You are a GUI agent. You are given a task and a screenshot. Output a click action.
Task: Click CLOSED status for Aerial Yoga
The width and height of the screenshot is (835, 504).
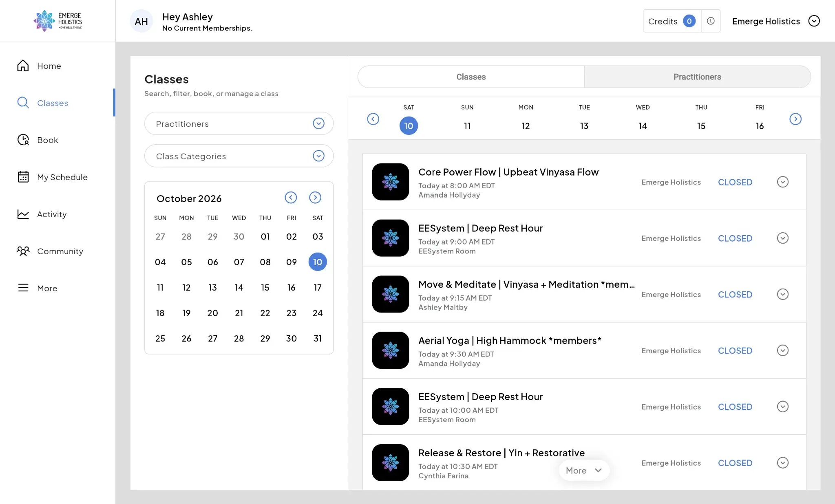735,351
